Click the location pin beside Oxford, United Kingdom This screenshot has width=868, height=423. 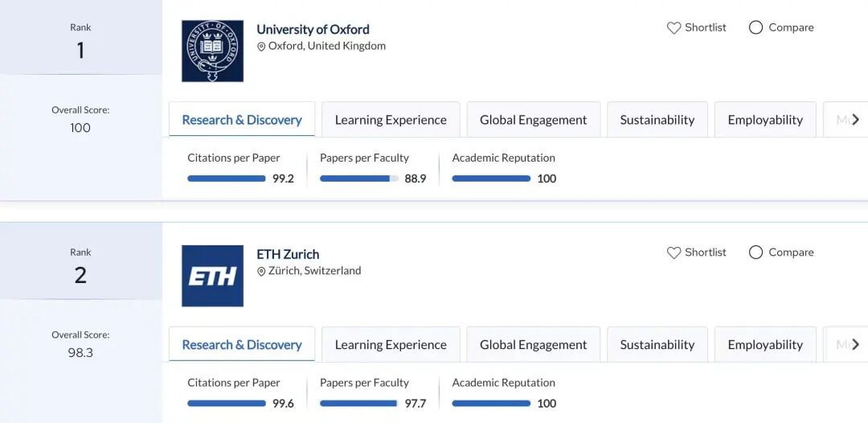point(261,47)
